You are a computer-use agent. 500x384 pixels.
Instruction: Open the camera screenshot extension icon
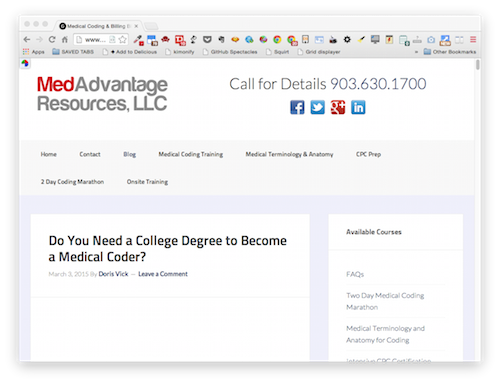point(431,40)
